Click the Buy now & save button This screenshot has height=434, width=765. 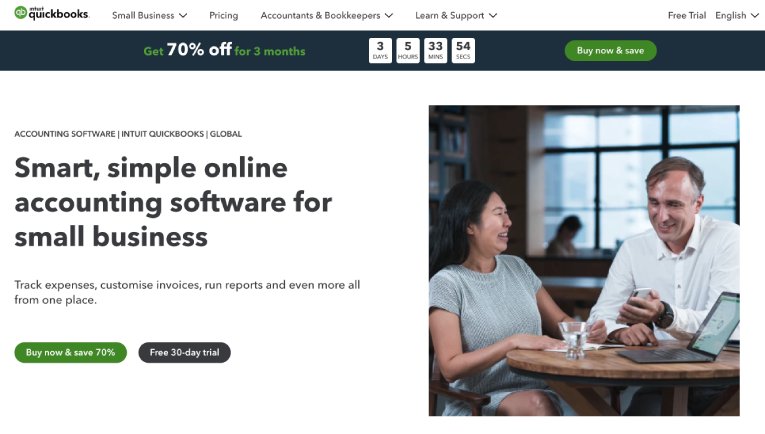click(x=610, y=51)
